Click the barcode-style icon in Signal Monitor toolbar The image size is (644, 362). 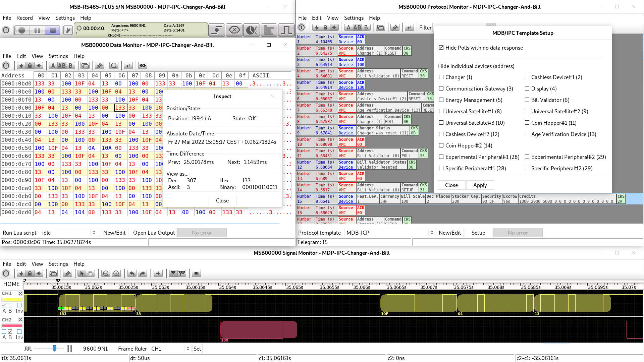coord(196,274)
